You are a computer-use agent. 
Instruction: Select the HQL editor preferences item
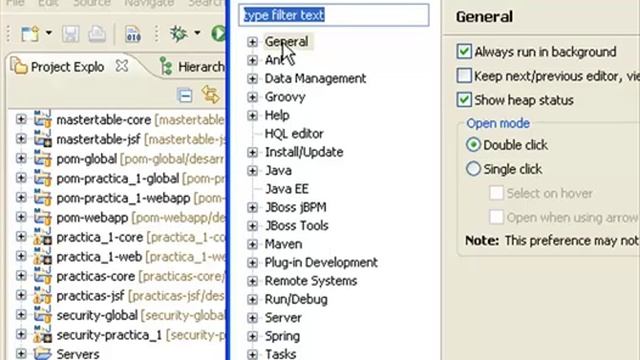pyautogui.click(x=294, y=133)
